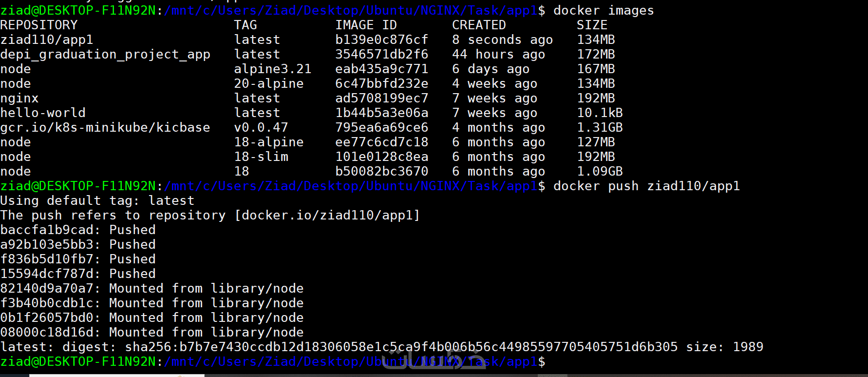
Task: Click tag v0.0.47
Action: tap(261, 127)
